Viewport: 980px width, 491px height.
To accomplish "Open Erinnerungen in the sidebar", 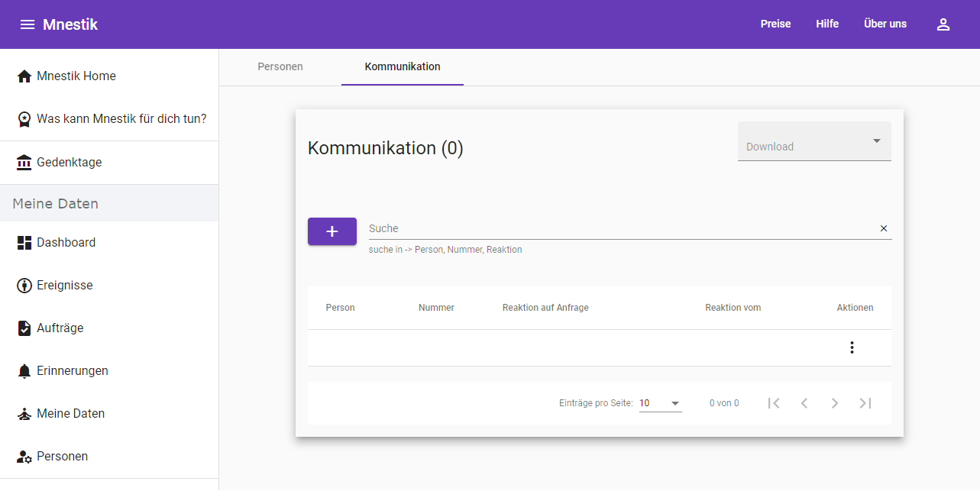I will [x=72, y=371].
